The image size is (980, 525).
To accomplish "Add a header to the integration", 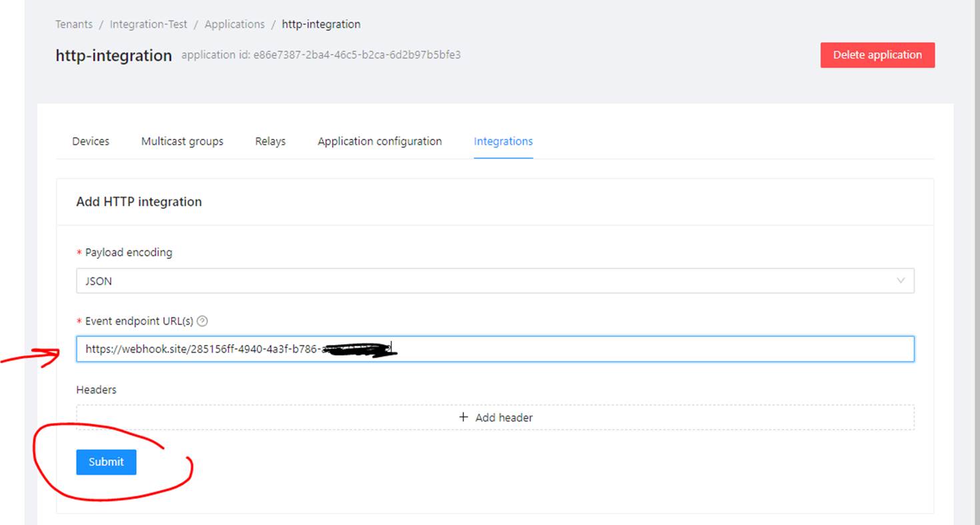I will point(495,417).
